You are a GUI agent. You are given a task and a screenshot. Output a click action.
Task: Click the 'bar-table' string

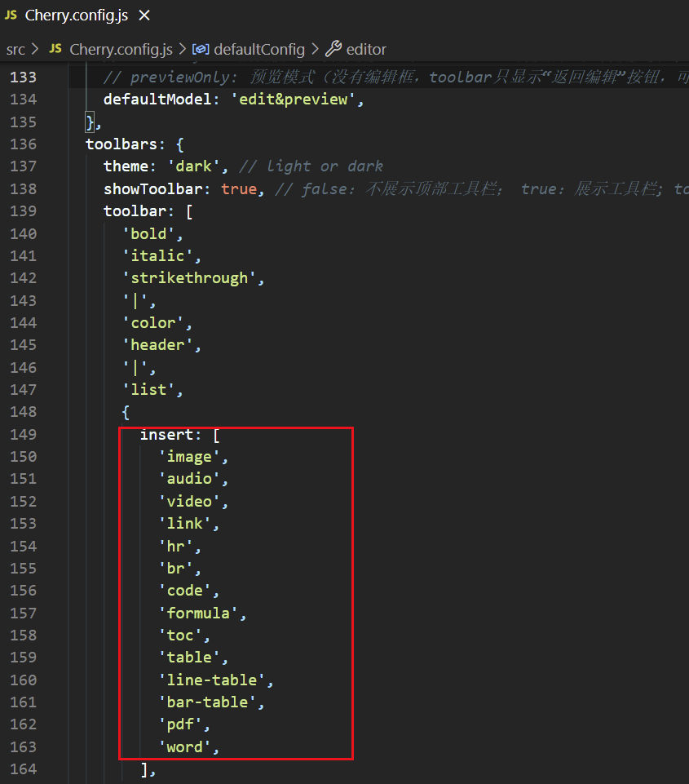tap(207, 702)
